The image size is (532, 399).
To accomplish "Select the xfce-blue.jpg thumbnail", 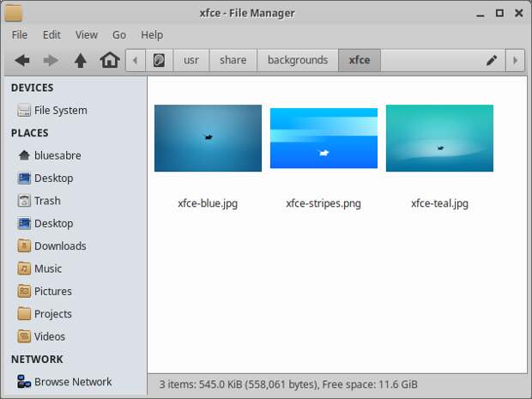I will click(x=208, y=138).
